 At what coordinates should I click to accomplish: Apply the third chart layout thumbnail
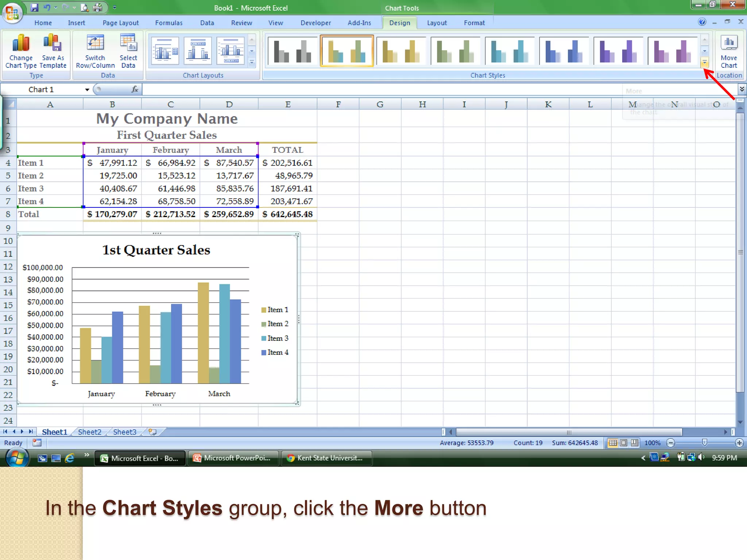pyautogui.click(x=230, y=51)
